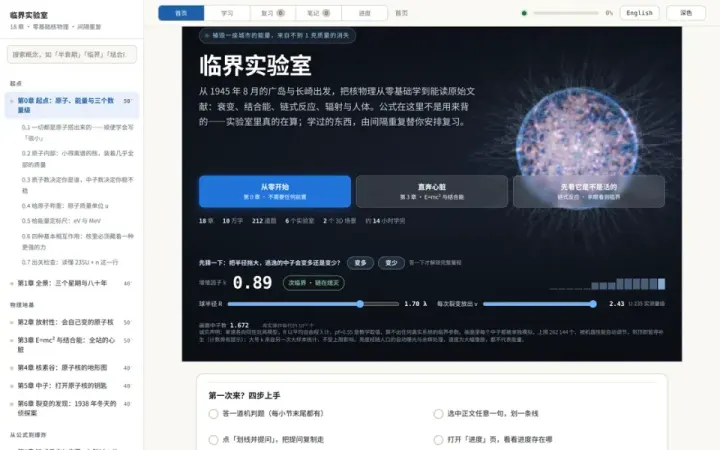This screenshot has height=450, width=720.
Task: Expand 第1章 全景 chapter in sidebar
Action: tap(72, 283)
